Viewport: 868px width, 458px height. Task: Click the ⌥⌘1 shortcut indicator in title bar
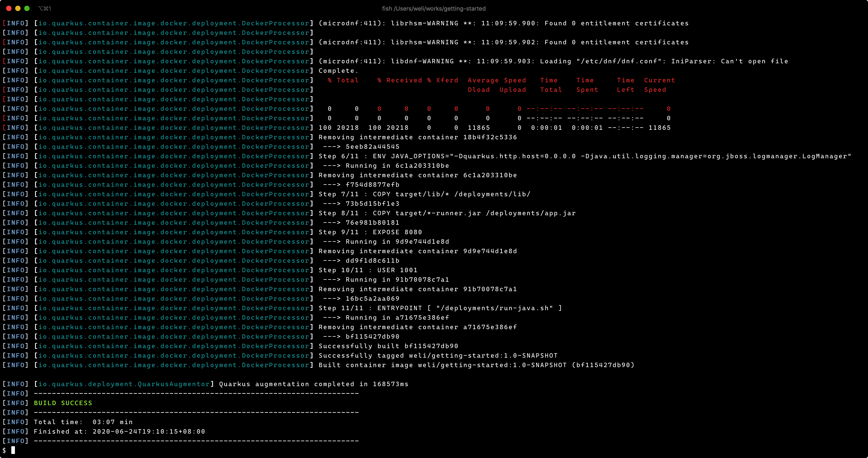[45, 8]
